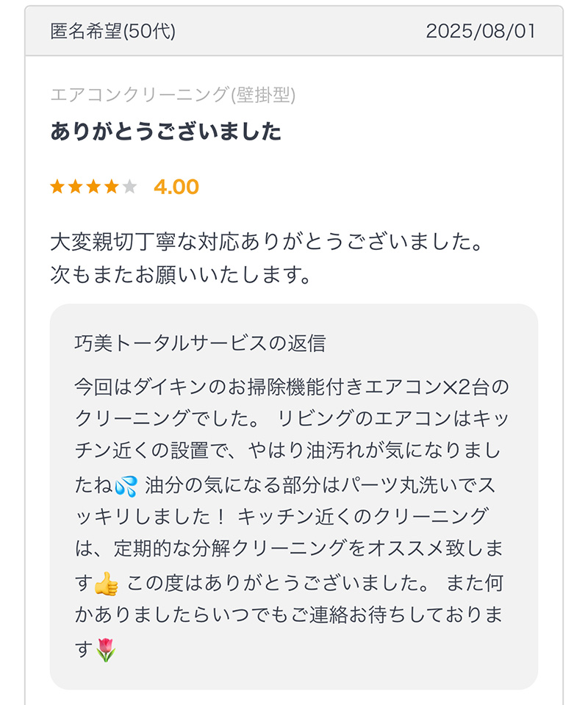Click the 4.00 rating score
Viewport: 588px width, 705px height.
pos(176,187)
